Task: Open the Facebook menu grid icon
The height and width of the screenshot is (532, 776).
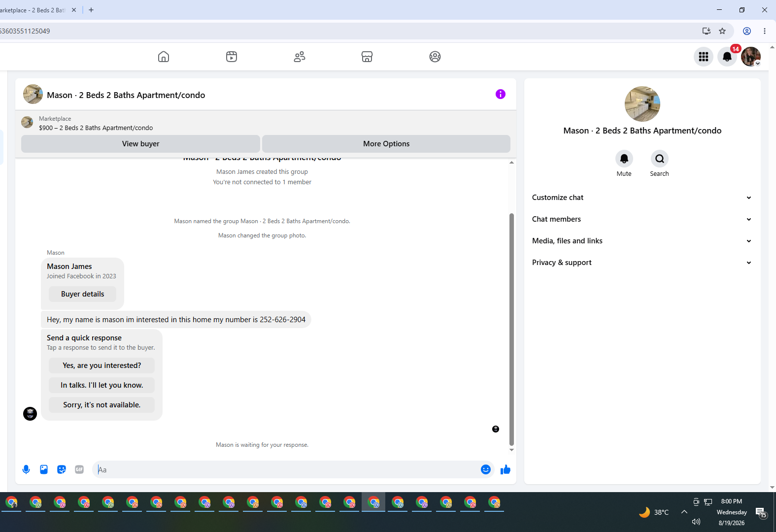Action: click(704, 57)
